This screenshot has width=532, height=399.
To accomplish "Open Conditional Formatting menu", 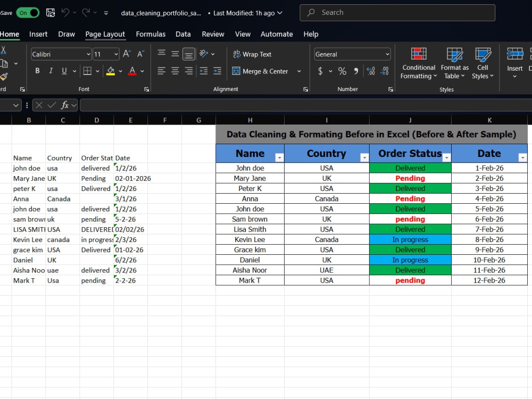I will click(x=419, y=64).
